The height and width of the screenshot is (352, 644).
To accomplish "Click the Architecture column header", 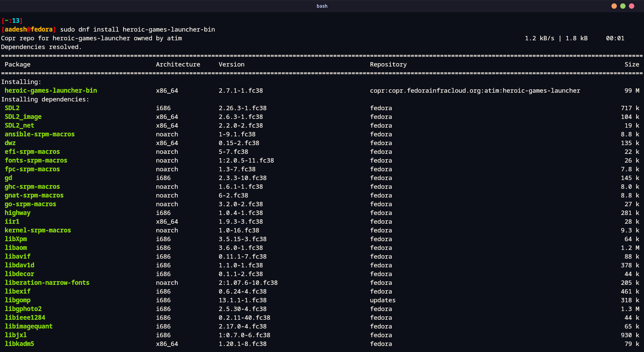I will (x=178, y=64).
